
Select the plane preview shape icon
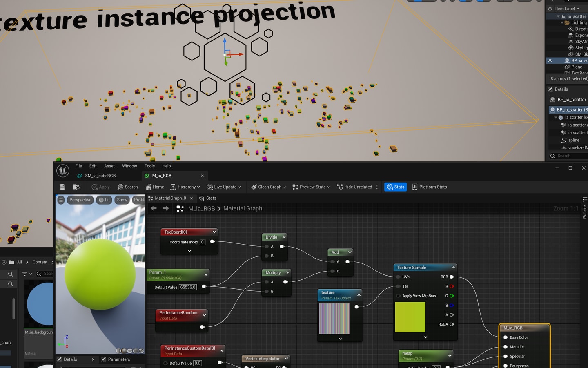coord(130,351)
